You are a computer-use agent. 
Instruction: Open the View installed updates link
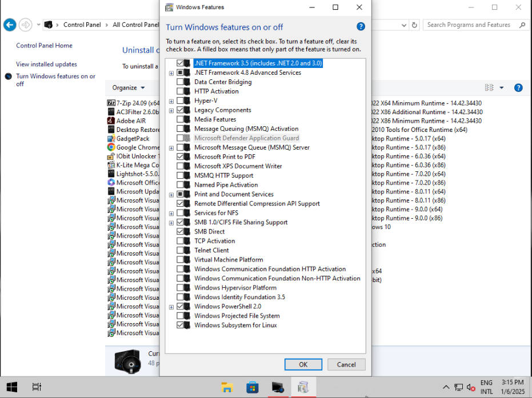(46, 64)
